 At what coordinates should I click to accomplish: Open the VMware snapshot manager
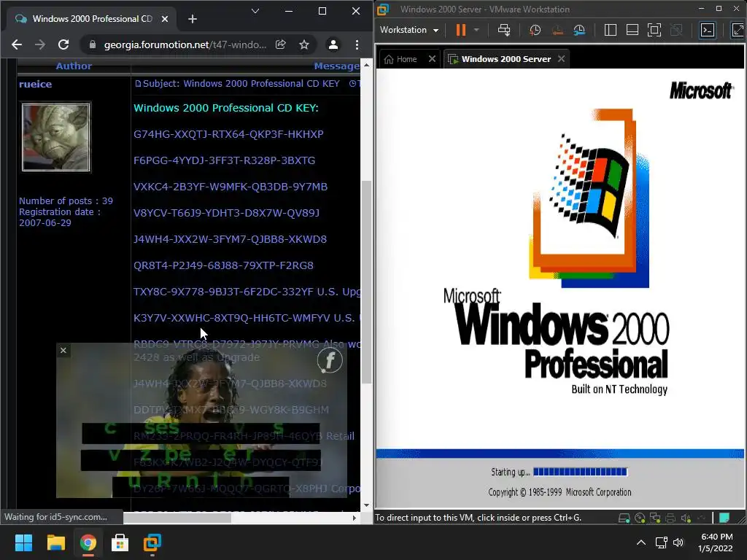(579, 30)
